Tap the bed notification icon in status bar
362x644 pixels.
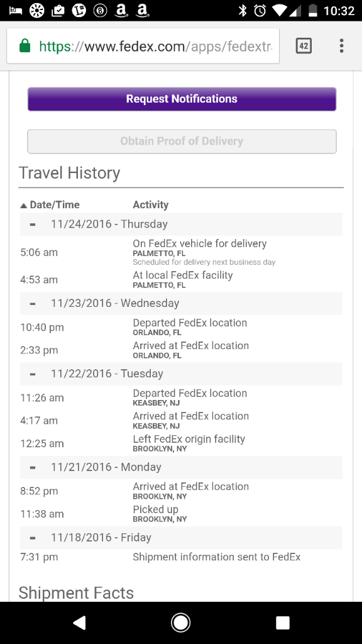[15, 11]
